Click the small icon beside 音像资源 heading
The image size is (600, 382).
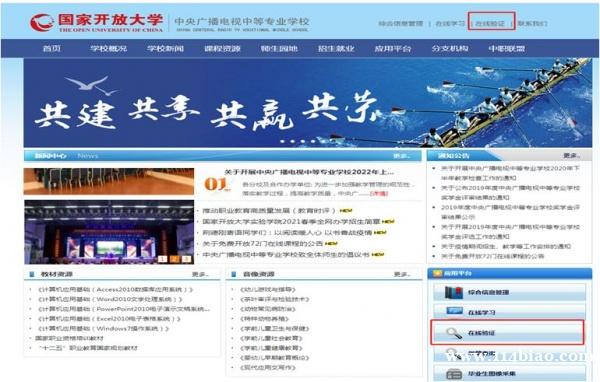234,274
